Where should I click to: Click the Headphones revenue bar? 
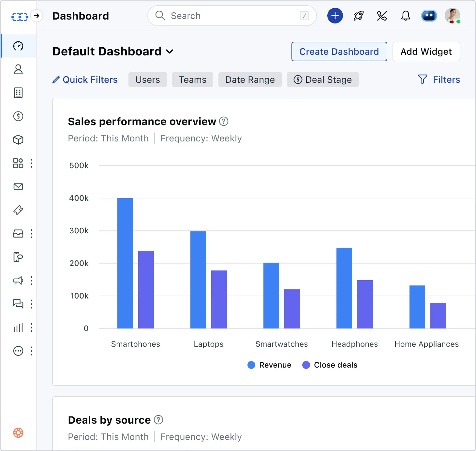click(x=344, y=288)
